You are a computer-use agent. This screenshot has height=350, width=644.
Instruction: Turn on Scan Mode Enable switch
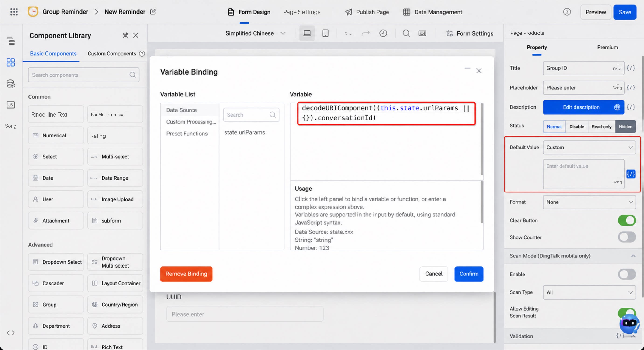click(627, 274)
